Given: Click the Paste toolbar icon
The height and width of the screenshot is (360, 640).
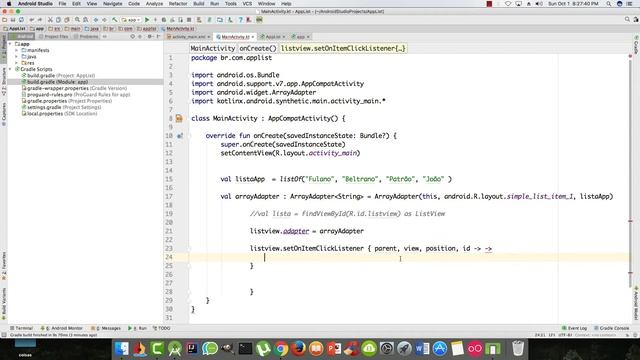Looking at the screenshot, I should 67,20.
